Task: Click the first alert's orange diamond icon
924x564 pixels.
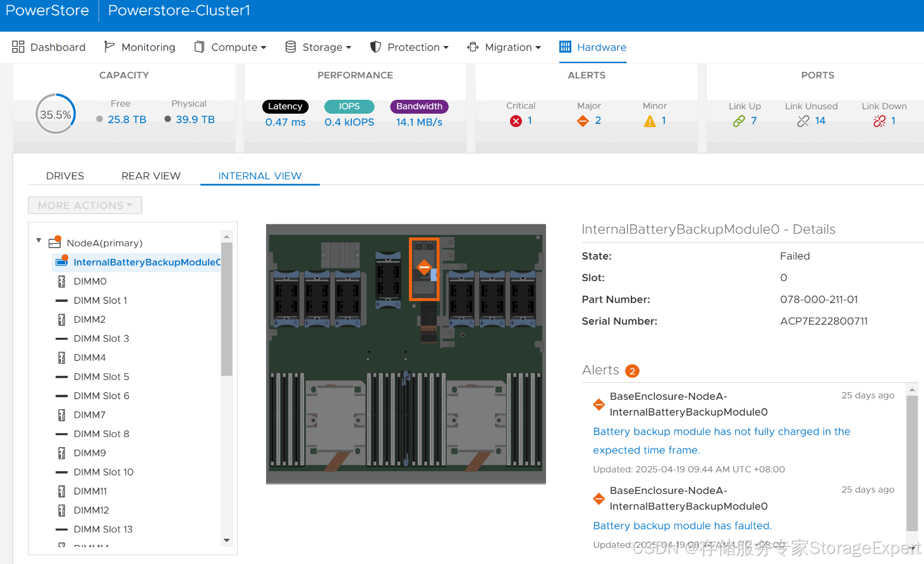Action: pyautogui.click(x=599, y=404)
